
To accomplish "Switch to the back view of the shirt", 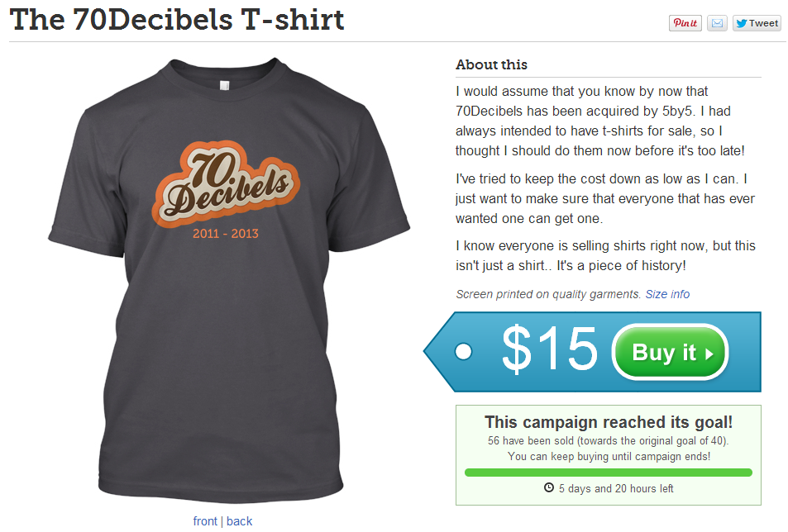I will point(239,521).
